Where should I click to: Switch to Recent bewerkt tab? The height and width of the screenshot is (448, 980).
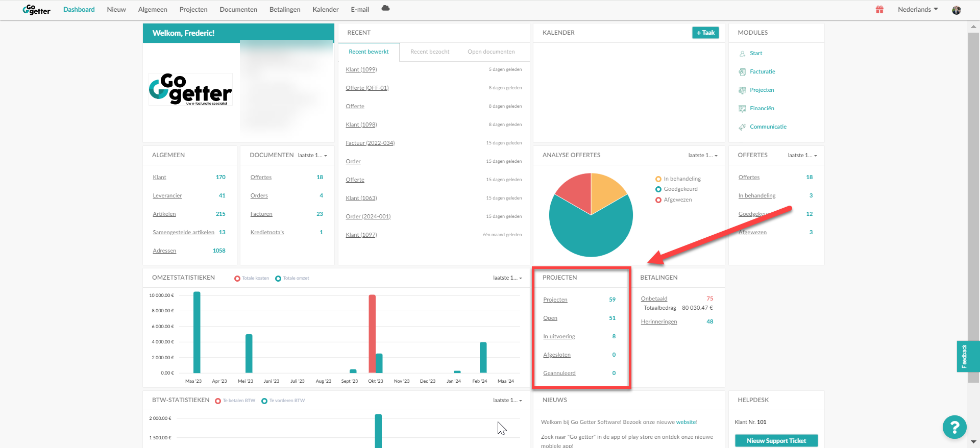(x=369, y=52)
